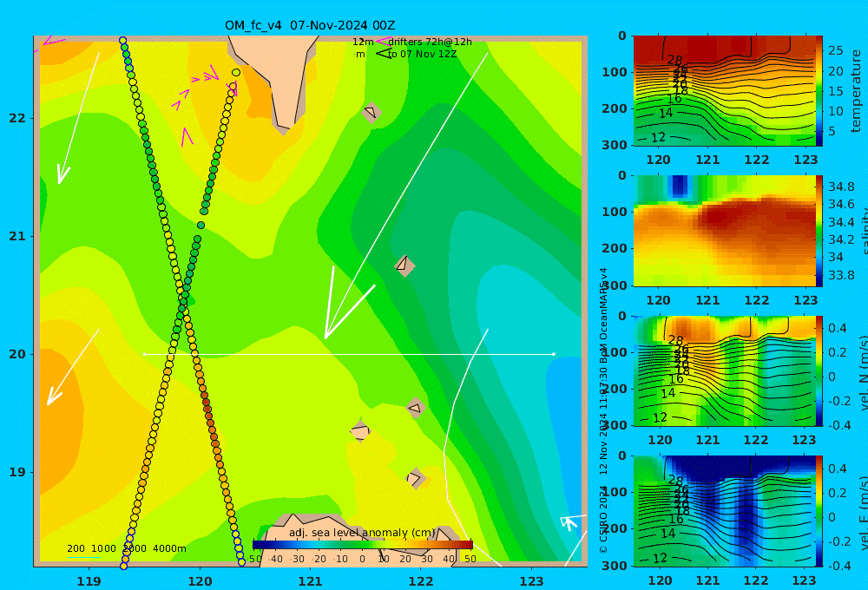The height and width of the screenshot is (590, 868).
Task: Open the northward velocity section plot
Action: tap(724, 370)
